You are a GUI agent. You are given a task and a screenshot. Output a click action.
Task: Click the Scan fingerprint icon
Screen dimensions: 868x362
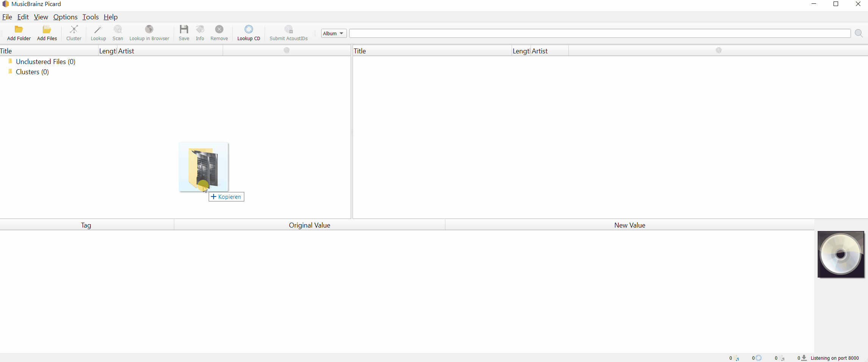(118, 30)
